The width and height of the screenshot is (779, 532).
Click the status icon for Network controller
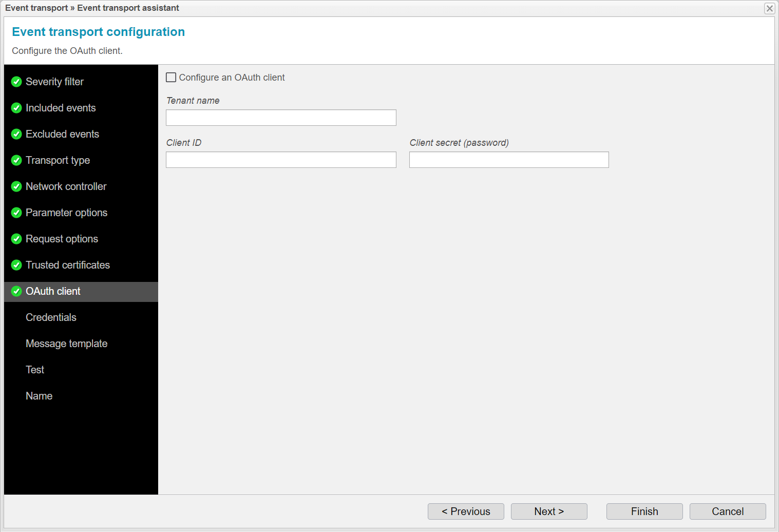click(x=16, y=186)
